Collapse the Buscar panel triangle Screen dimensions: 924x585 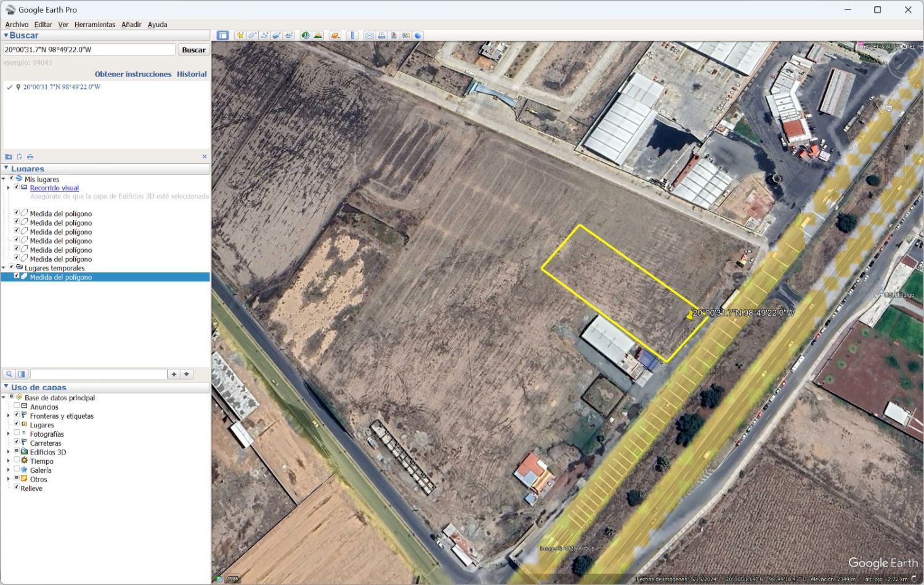[x=6, y=36]
